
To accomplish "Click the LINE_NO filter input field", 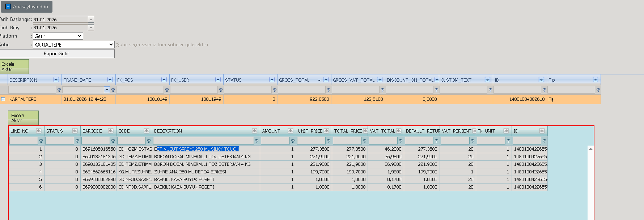I will click(x=24, y=141).
